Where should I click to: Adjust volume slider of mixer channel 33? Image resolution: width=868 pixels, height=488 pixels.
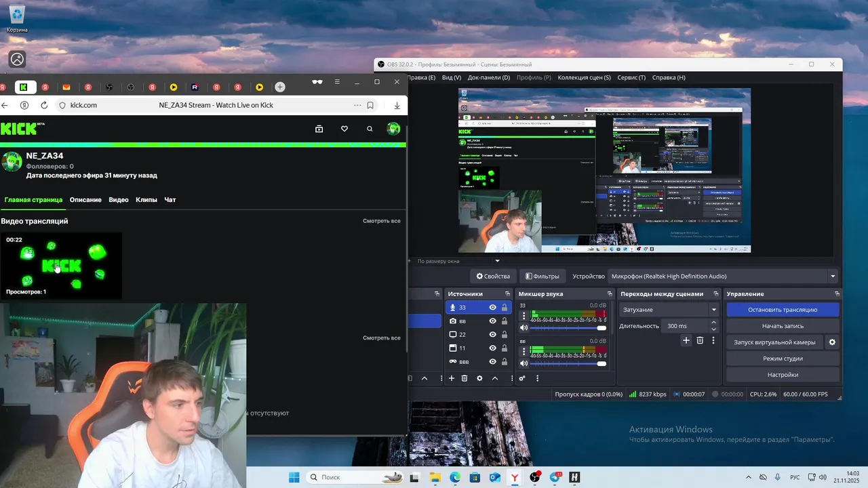coord(568,327)
